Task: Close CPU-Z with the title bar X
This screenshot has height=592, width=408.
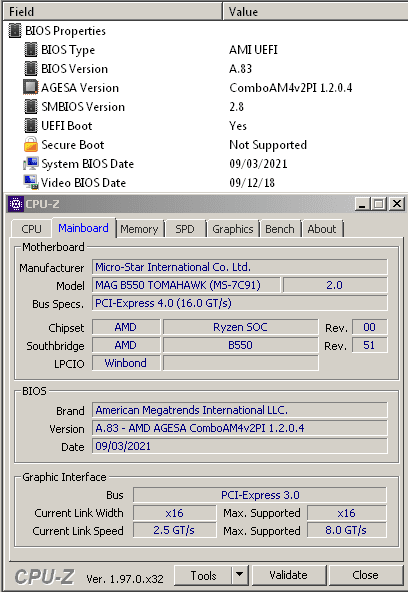Action: pos(397,204)
